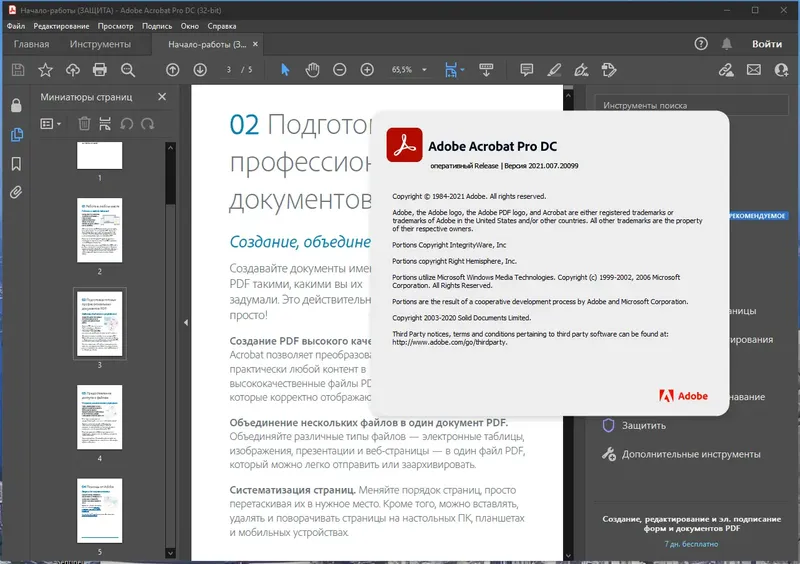Open notifications bell icon
The width and height of the screenshot is (800, 564).
click(727, 44)
